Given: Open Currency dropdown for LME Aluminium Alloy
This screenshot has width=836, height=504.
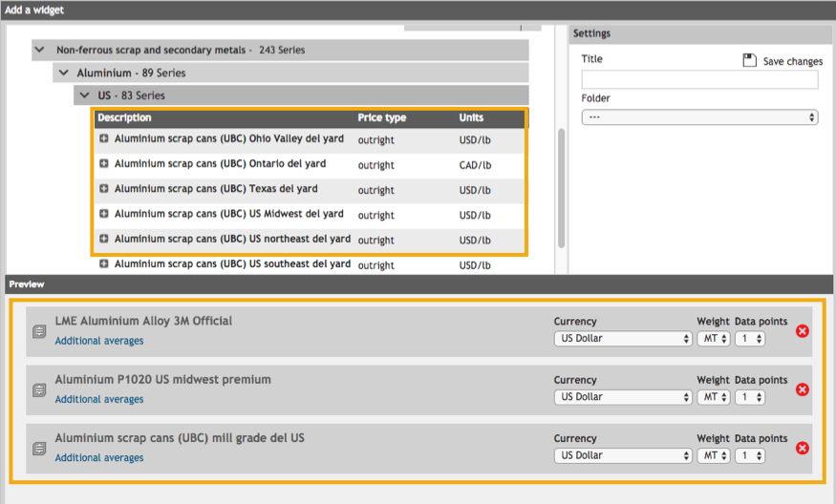Looking at the screenshot, I should [x=622, y=339].
